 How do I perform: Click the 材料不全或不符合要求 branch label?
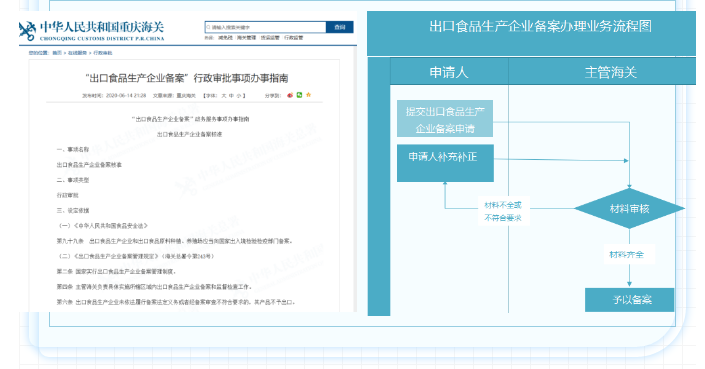[x=503, y=211]
